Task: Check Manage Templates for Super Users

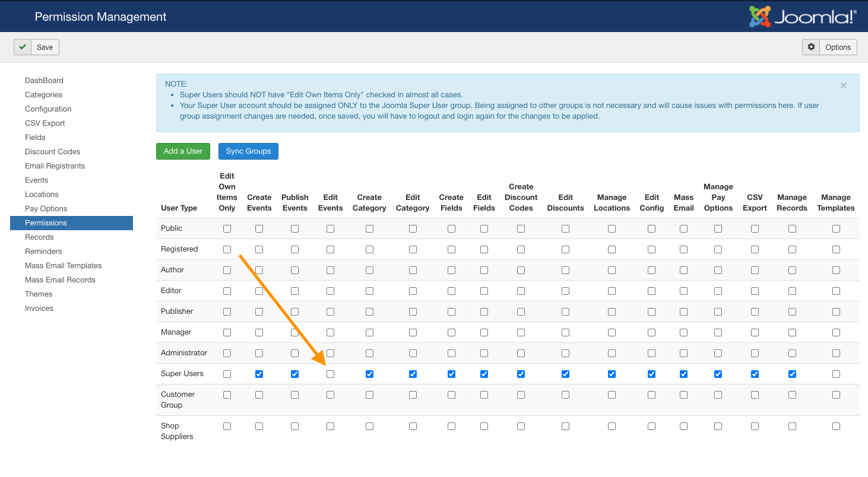Action: (836, 374)
